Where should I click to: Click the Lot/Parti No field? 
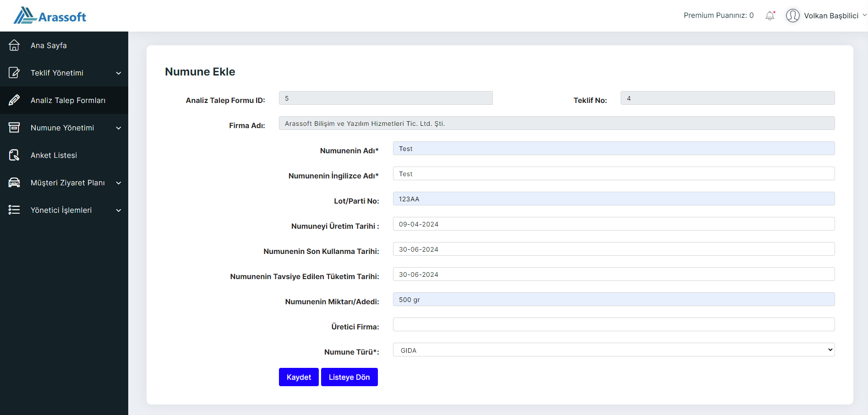coord(614,199)
